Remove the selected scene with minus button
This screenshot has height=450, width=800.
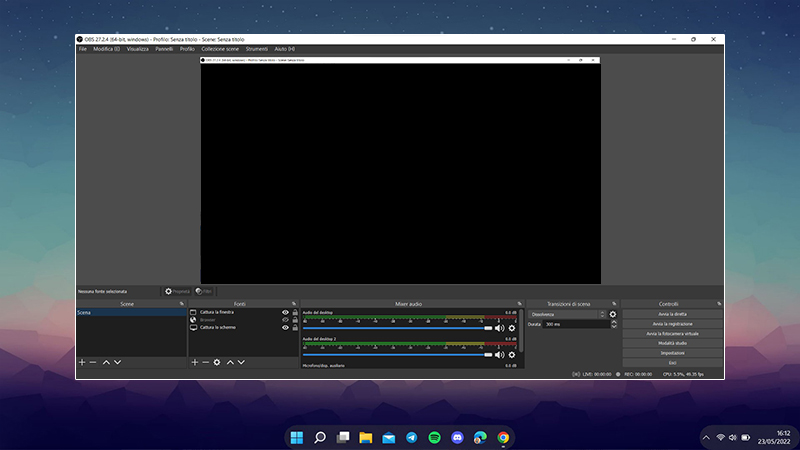pos(93,362)
